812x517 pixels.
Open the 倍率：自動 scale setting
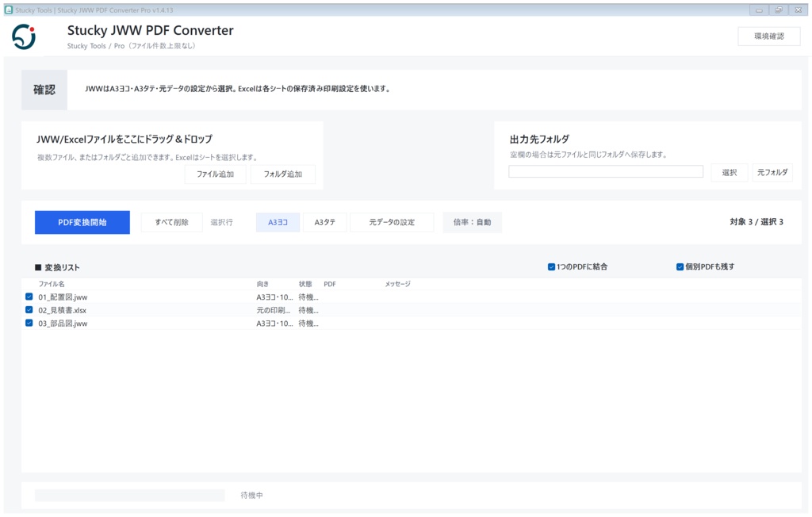click(x=473, y=222)
